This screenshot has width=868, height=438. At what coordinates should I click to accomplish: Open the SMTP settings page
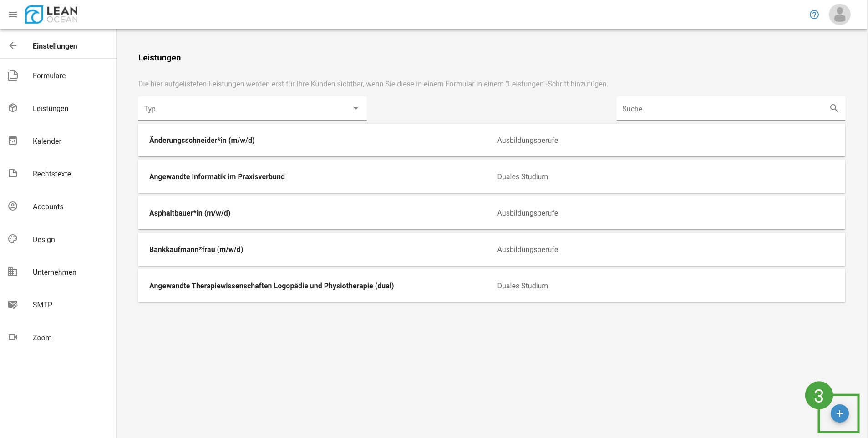[x=42, y=305]
